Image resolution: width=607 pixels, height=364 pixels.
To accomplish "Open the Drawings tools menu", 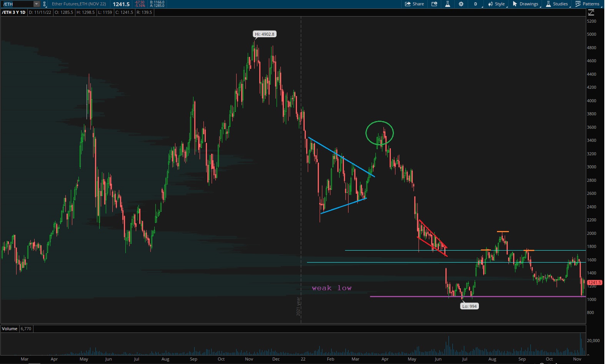I will (526, 4).
